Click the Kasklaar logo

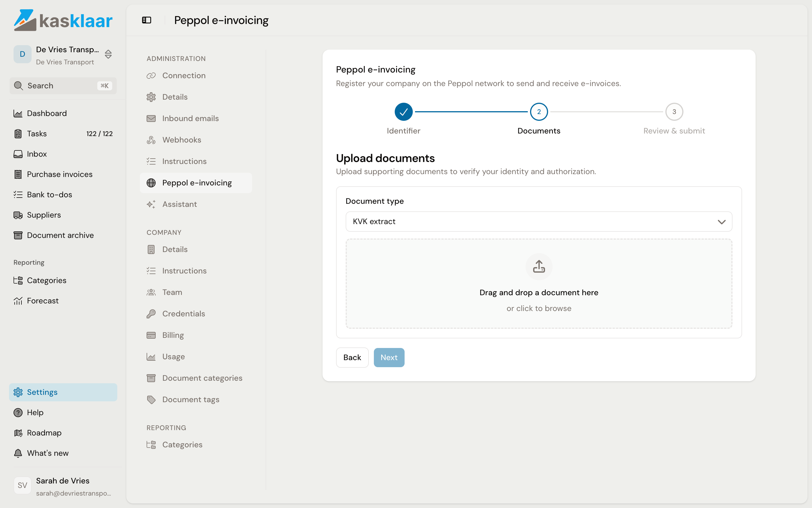63,20
